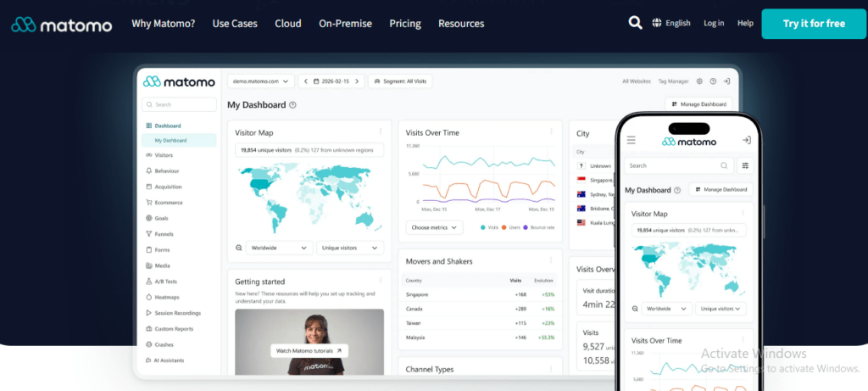This screenshot has height=391, width=868.
Task: Click the AI Assistants icon in the sidebar
Action: [149, 360]
